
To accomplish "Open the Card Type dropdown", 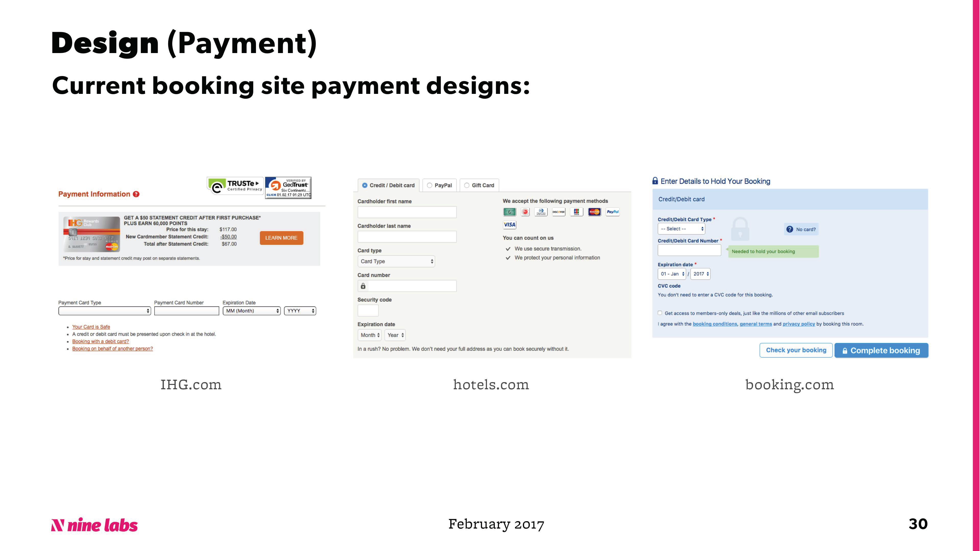I will pyautogui.click(x=396, y=261).
